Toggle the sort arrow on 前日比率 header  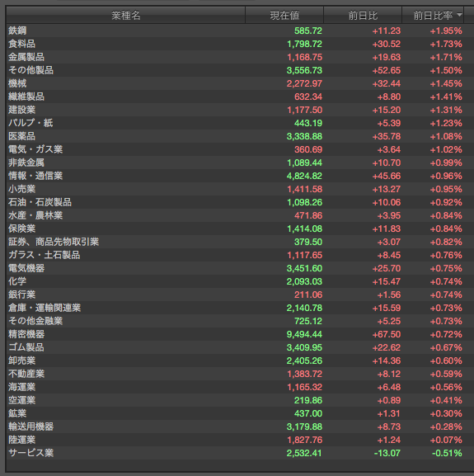pos(459,15)
